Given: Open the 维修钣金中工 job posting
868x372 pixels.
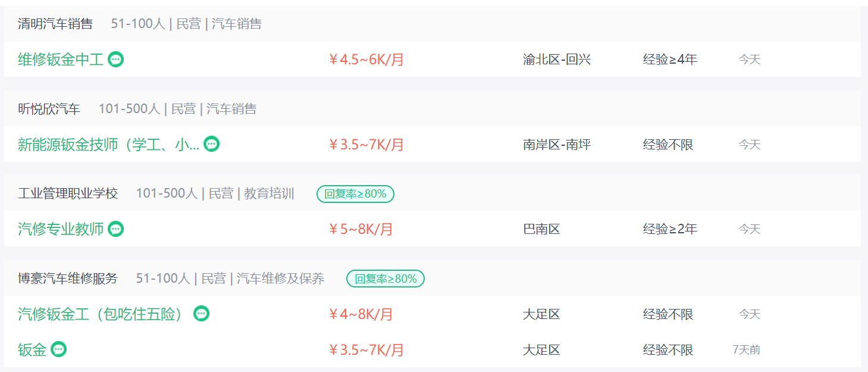Looking at the screenshot, I should (61, 60).
